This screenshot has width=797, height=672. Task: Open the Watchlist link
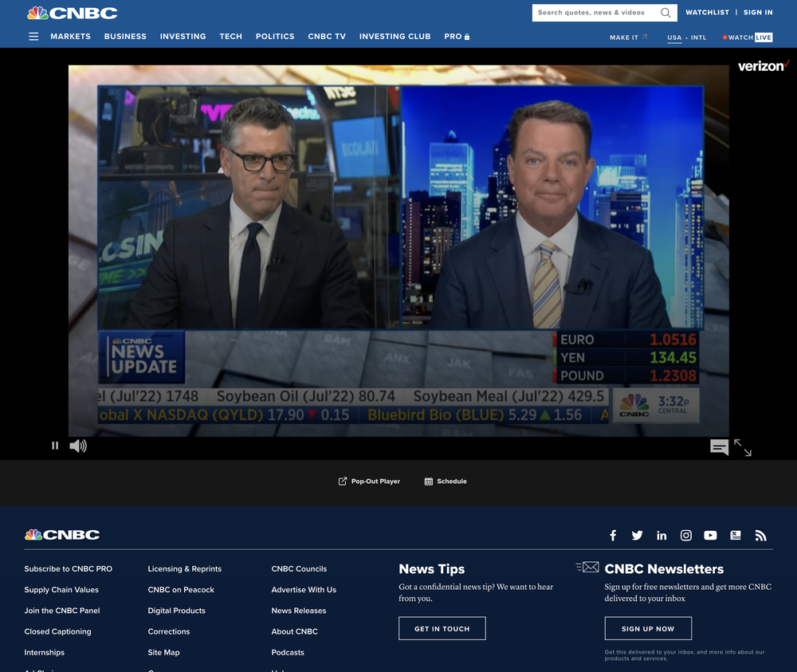tap(707, 12)
